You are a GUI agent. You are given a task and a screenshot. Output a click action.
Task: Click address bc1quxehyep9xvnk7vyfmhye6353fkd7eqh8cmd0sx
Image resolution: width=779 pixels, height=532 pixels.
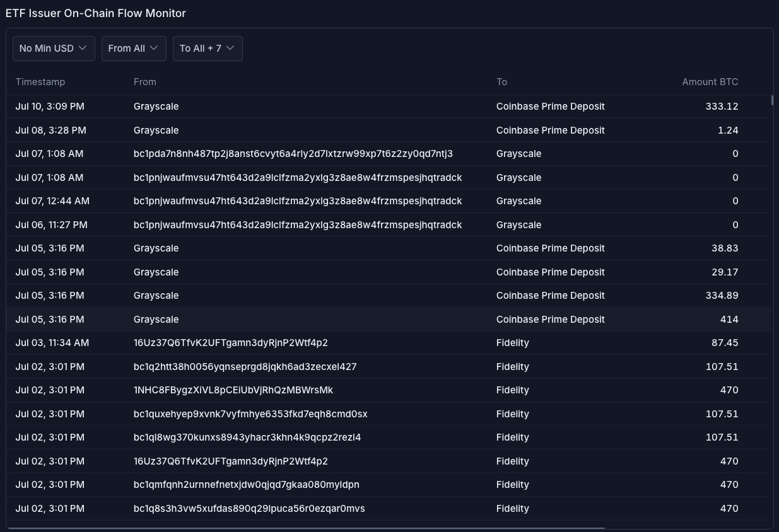(250, 414)
